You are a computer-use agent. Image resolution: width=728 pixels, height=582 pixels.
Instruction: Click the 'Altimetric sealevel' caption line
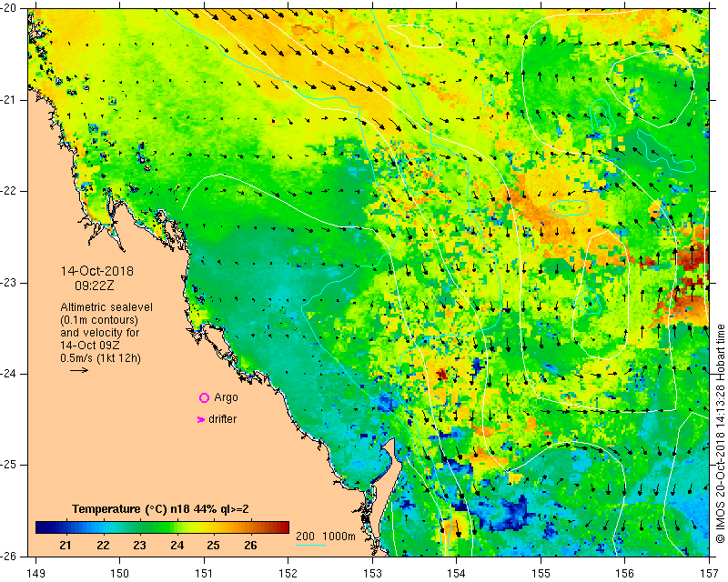click(x=106, y=307)
